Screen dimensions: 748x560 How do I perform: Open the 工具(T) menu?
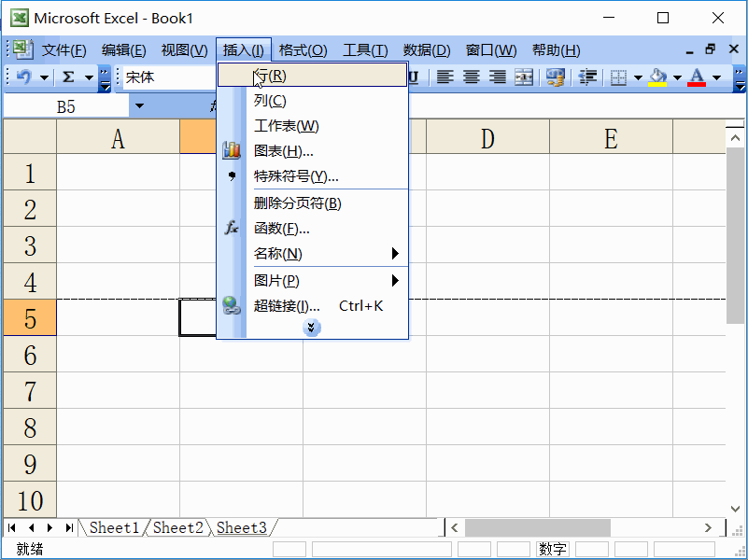click(x=365, y=50)
